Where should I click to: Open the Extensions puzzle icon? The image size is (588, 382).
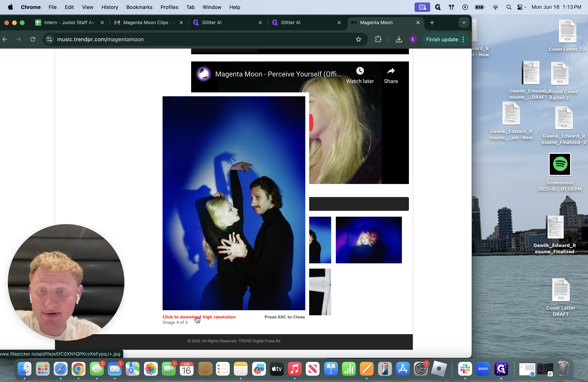coord(378,39)
